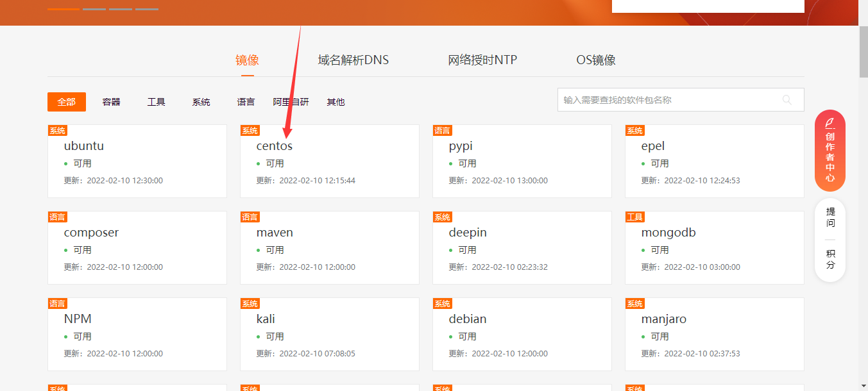Open the mongodb mirror card

[715, 247]
